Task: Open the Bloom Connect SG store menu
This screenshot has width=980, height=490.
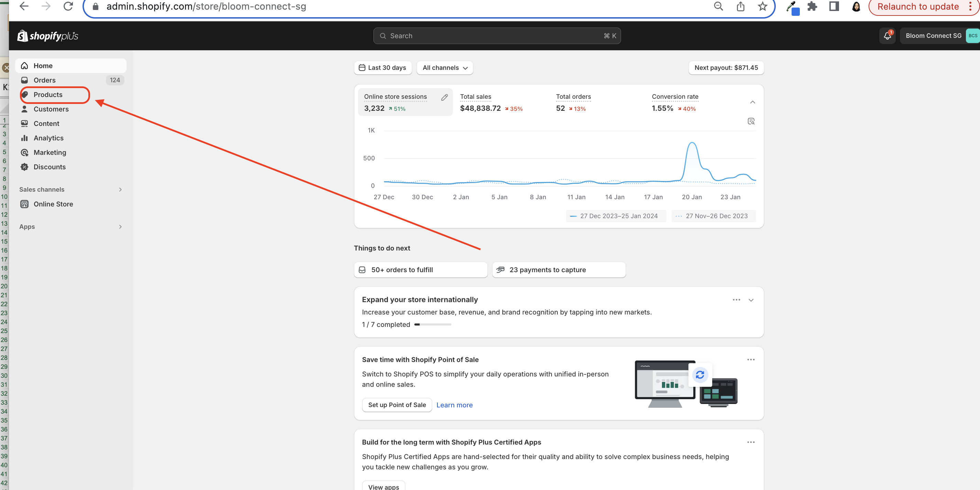Action: (x=939, y=36)
